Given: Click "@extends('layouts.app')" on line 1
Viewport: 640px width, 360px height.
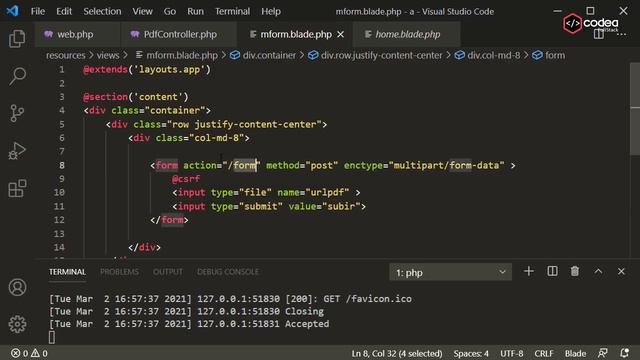Looking at the screenshot, I should (147, 69).
